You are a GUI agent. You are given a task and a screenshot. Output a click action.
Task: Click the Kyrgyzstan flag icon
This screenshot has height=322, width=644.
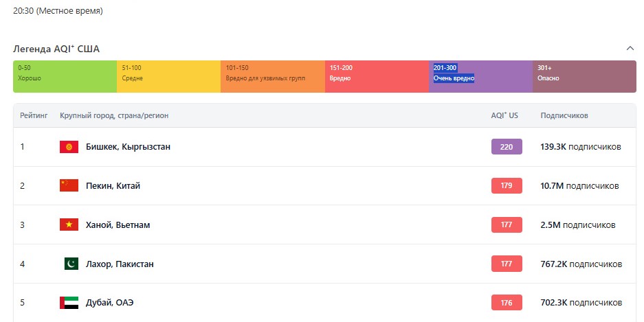[x=69, y=147]
